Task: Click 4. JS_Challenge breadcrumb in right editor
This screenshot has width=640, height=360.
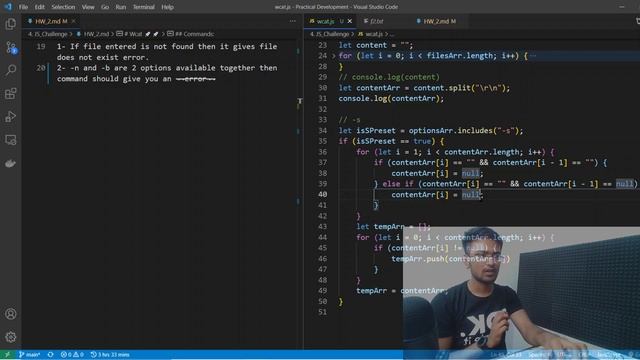Action: click(329, 34)
